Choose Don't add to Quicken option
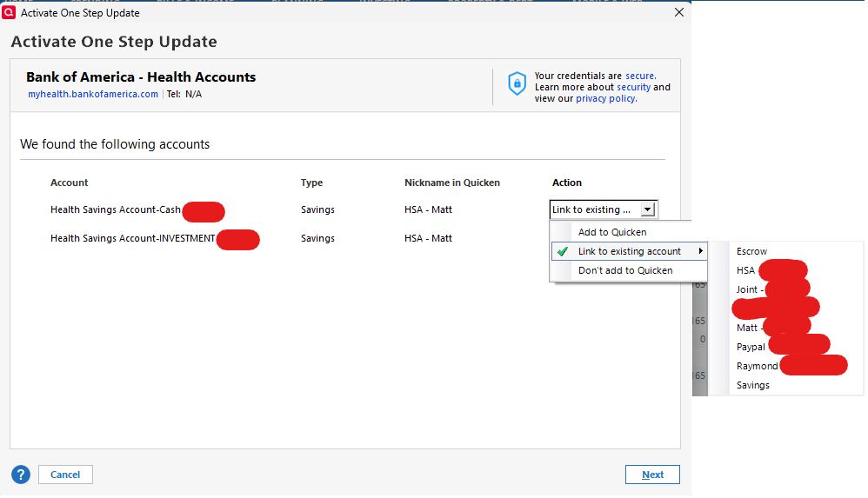868x498 pixels. pyautogui.click(x=625, y=270)
